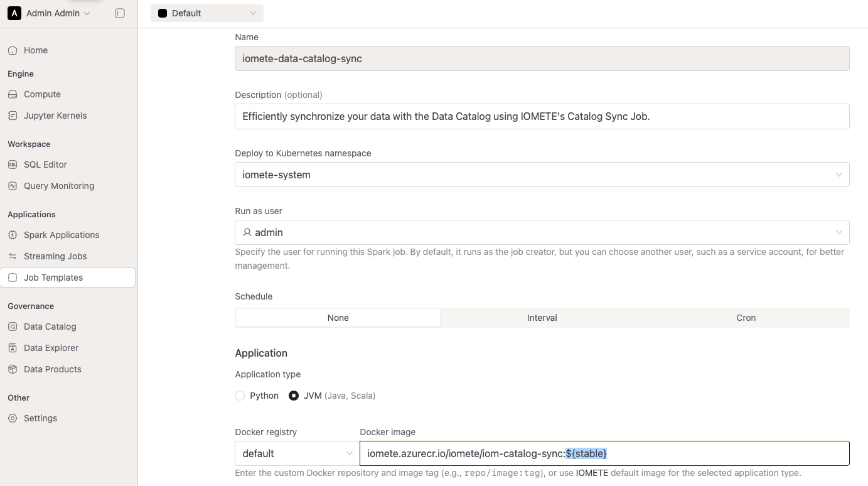Click the Data Explorer icon

13,348
